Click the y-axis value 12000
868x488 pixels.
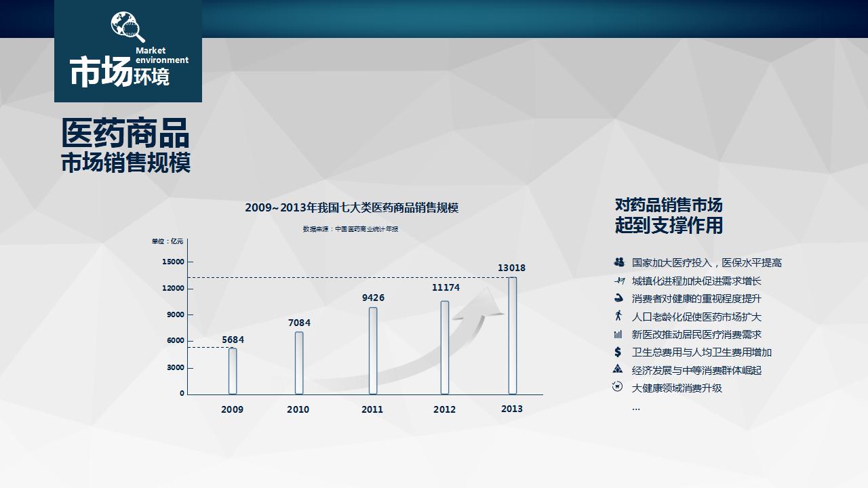pos(173,288)
